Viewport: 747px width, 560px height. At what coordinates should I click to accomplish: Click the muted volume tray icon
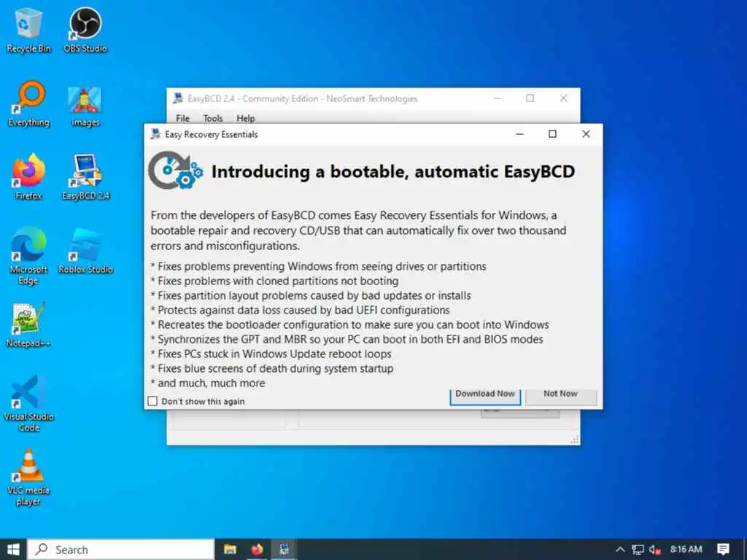click(654, 550)
